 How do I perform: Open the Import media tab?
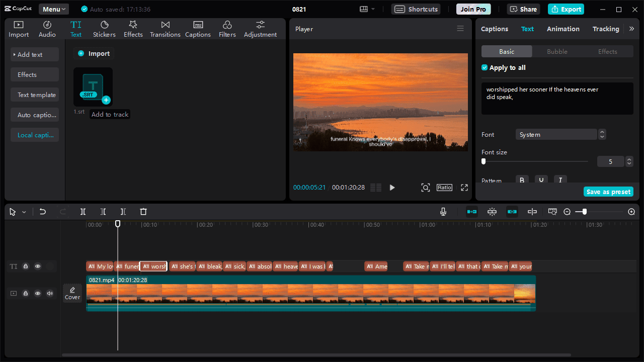(x=19, y=29)
